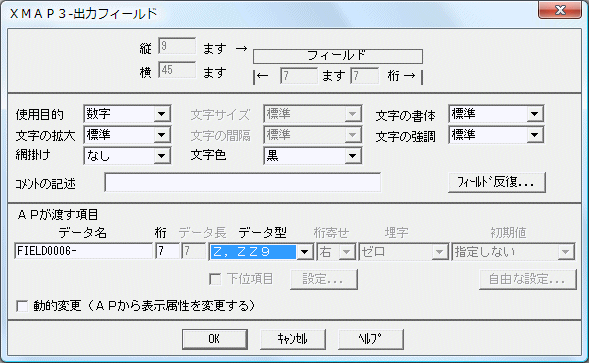Open the 埋字 dropdown showing ゼロ
Viewport: 589px width, 363px height.
pos(403,251)
